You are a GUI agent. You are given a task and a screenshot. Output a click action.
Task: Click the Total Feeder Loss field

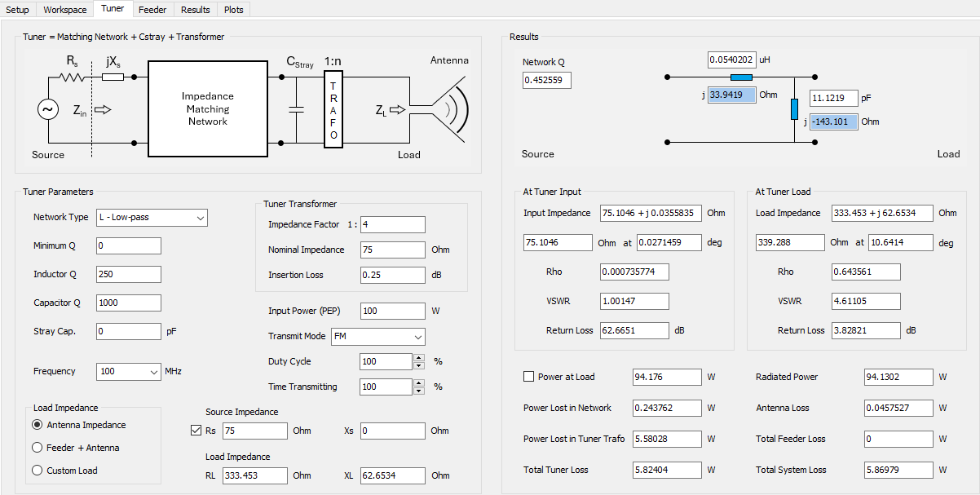pos(898,440)
